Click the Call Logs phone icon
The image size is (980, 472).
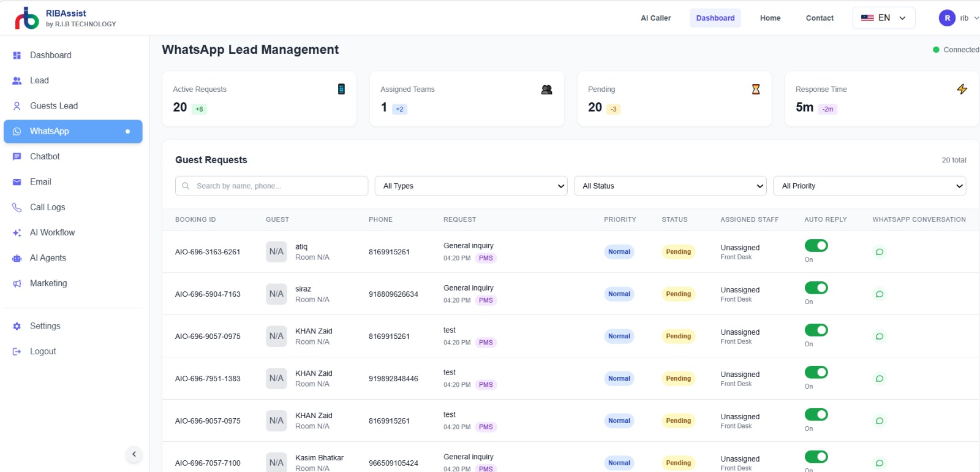point(17,207)
